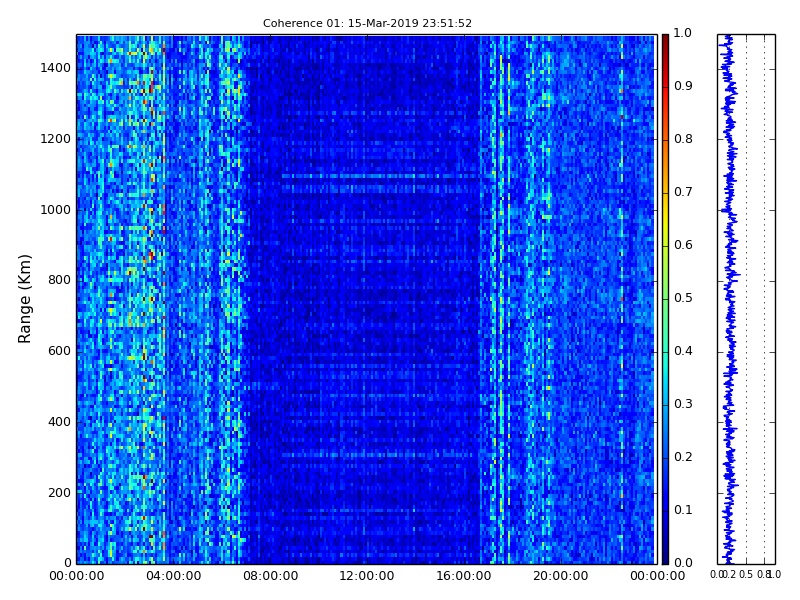Click the blue coherence profile line in the side plot
This screenshot has width=800, height=600.
tap(730, 299)
